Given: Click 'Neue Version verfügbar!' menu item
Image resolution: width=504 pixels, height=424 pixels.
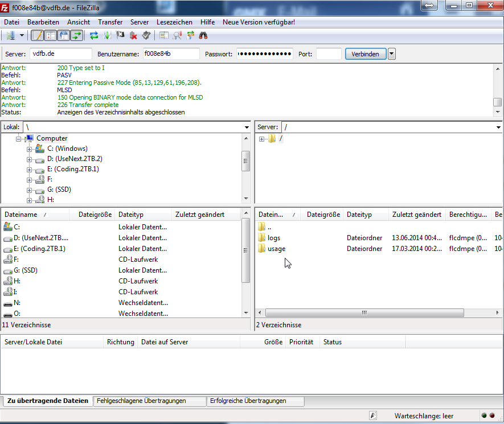Looking at the screenshot, I should (x=259, y=22).
